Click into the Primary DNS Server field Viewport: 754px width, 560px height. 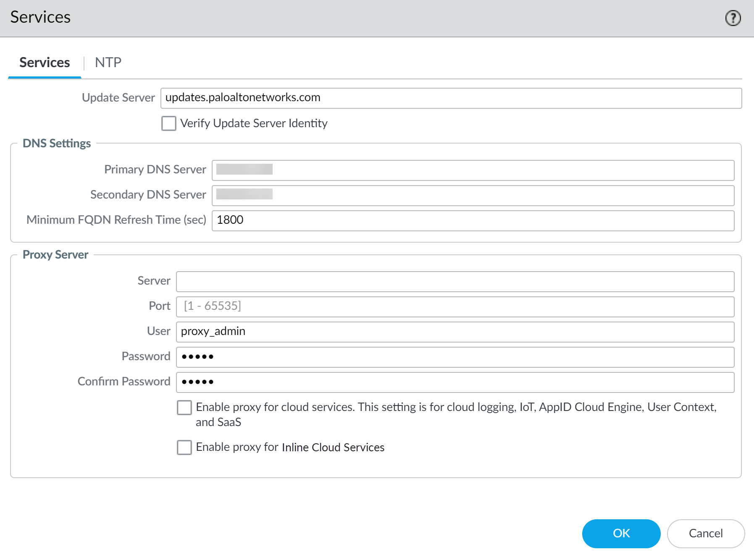pyautogui.click(x=473, y=170)
